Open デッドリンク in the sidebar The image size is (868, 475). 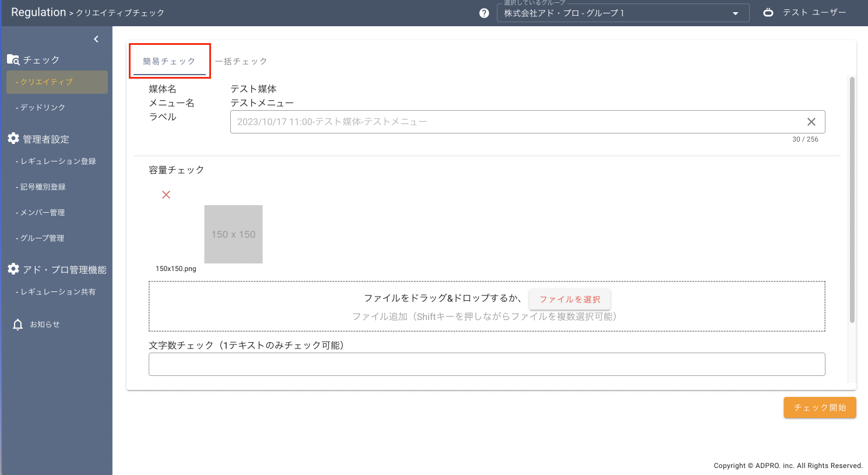coord(43,108)
